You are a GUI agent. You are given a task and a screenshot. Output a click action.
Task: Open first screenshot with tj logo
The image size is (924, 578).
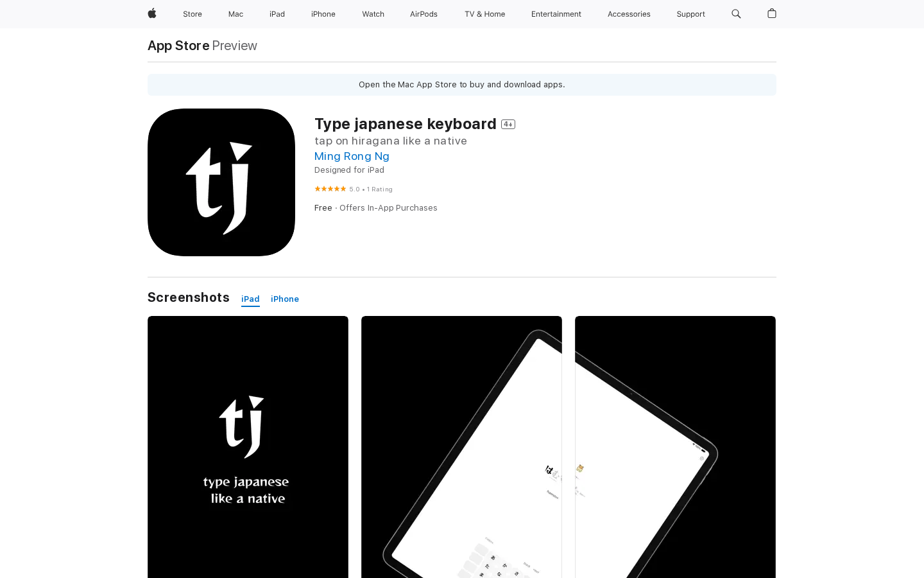[x=248, y=447]
